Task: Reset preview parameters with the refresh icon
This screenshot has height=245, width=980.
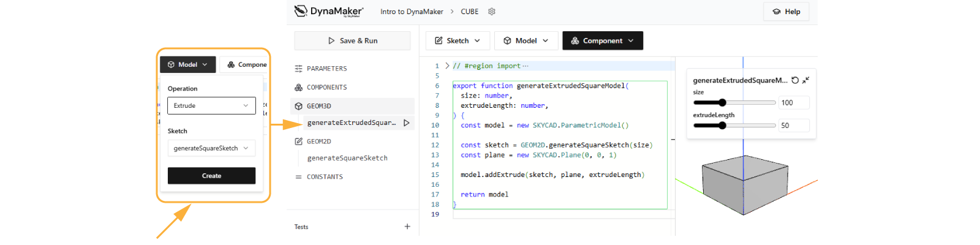Action: click(795, 80)
